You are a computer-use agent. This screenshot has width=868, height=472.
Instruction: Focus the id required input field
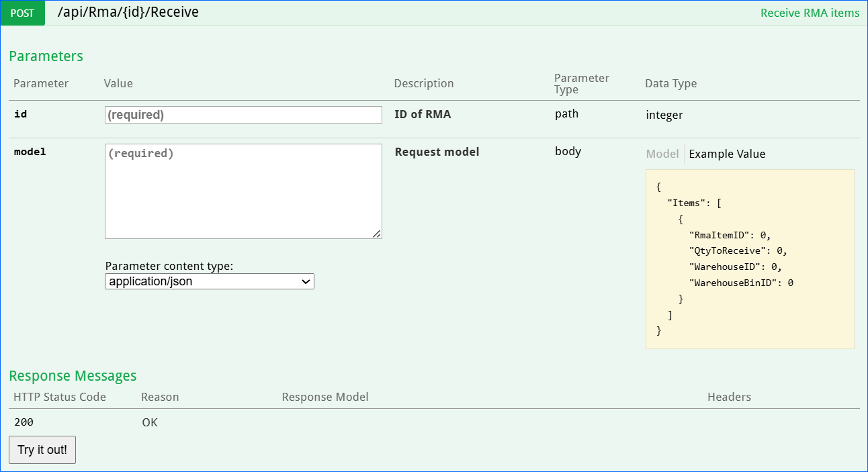coord(243,115)
